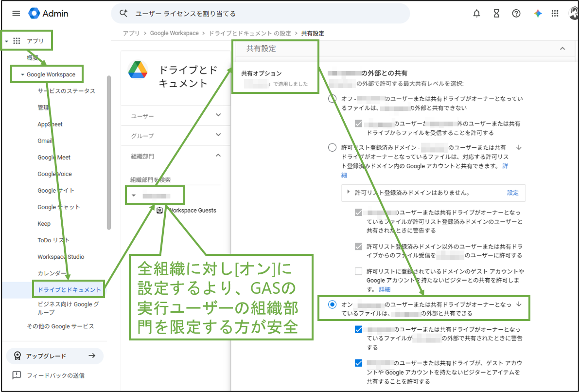This screenshot has width=579, height=392.
Task: Enable guest account sharing for allowlisted domains checkbox
Action: 358,271
